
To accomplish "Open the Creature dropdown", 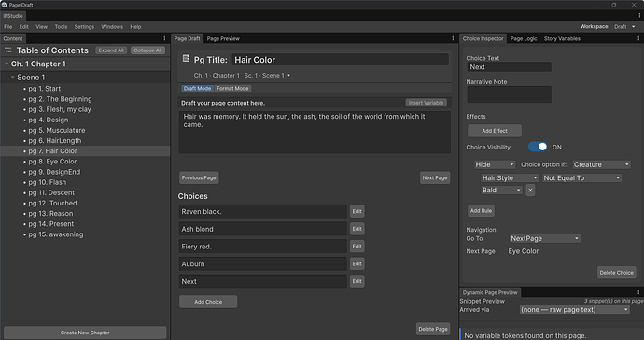I will tap(601, 164).
